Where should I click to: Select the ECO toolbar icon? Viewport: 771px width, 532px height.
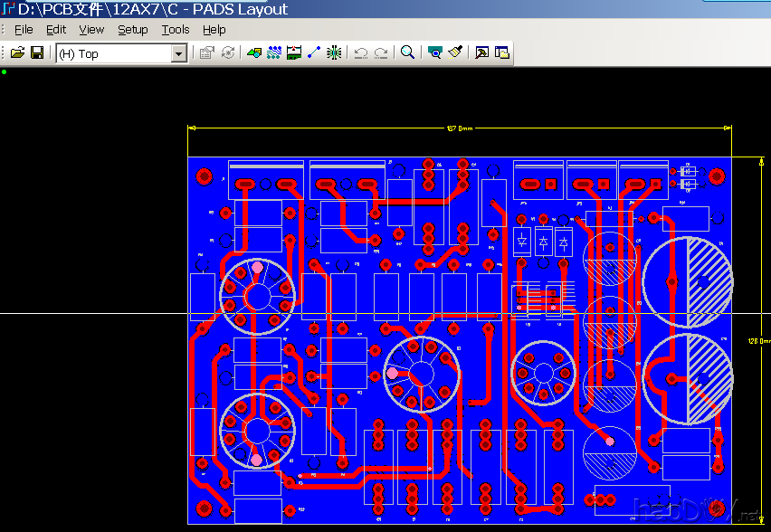314,53
